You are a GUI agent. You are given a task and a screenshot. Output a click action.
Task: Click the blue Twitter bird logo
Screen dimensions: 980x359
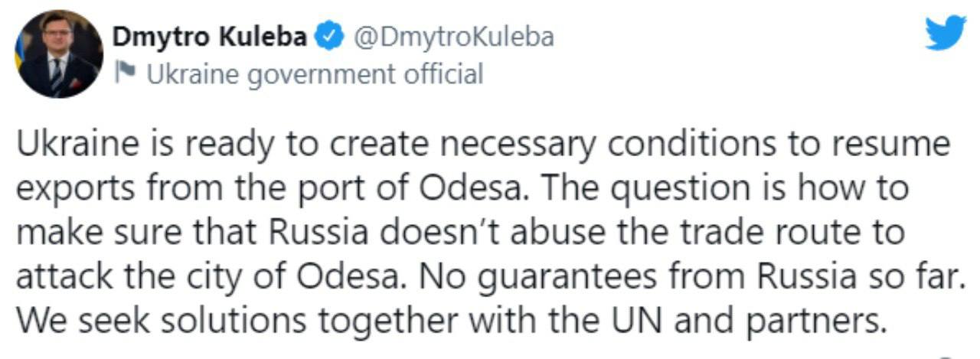pyautogui.click(x=946, y=34)
